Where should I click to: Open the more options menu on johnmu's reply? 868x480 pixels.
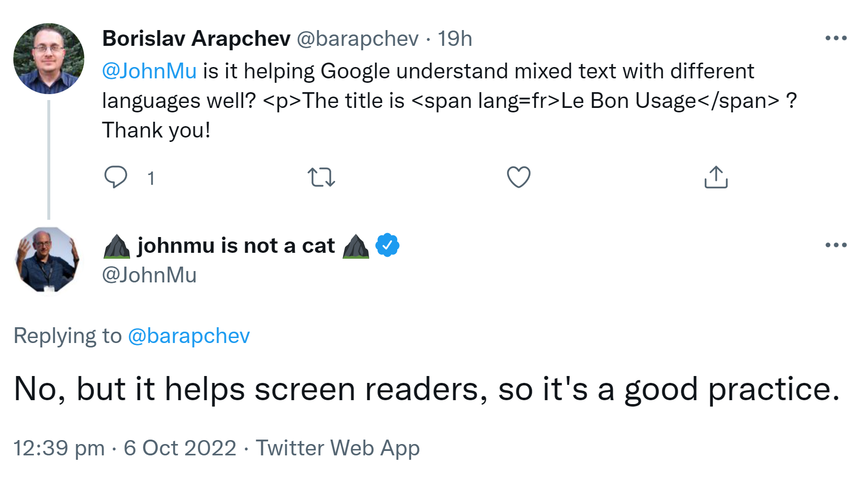pos(836,245)
